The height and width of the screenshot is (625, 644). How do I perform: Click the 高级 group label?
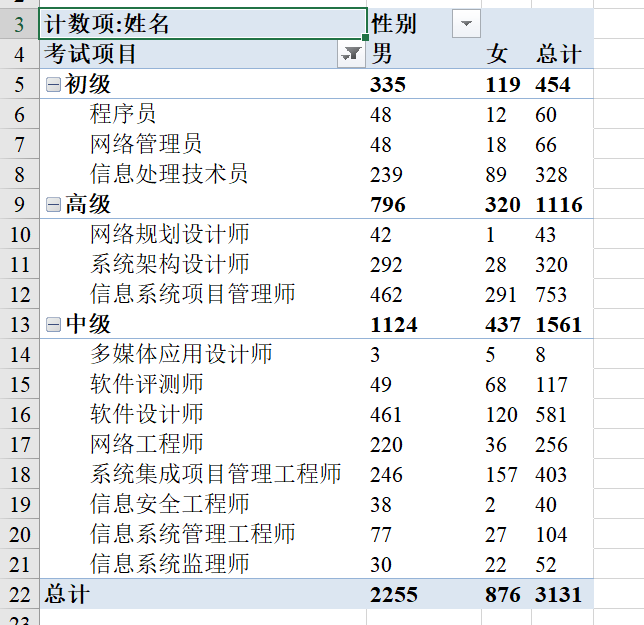87,204
